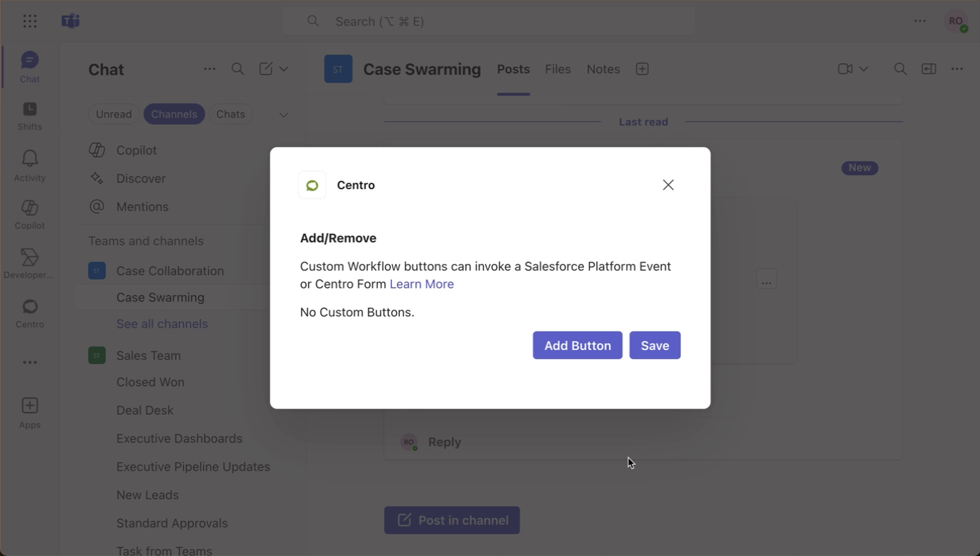
Task: Expand new chat options chevron
Action: pyautogui.click(x=283, y=69)
